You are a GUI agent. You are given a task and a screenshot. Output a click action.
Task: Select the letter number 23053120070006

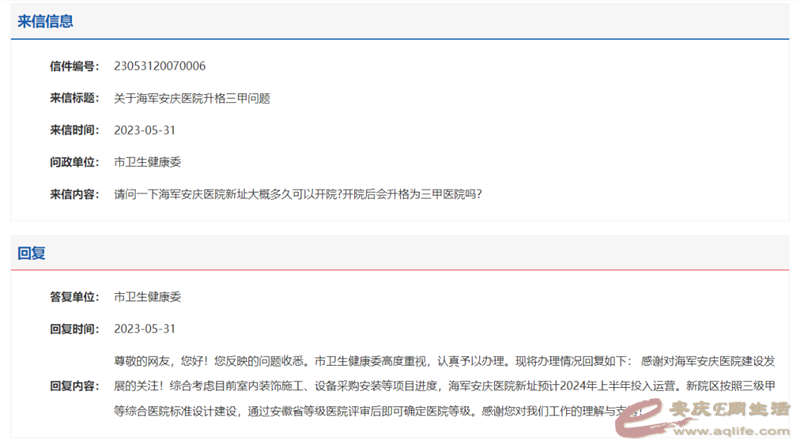[x=160, y=66]
